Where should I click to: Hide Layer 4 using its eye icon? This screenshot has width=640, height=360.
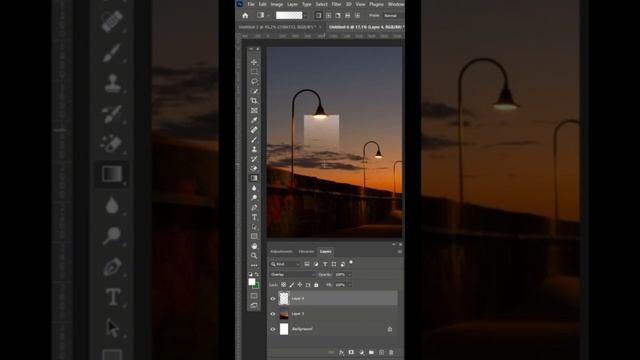(273, 299)
